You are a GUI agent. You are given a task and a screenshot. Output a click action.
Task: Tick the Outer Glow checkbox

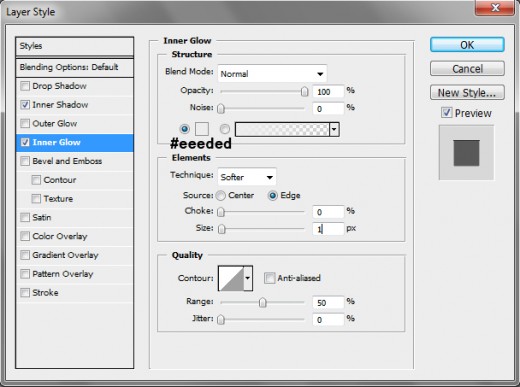[25, 123]
